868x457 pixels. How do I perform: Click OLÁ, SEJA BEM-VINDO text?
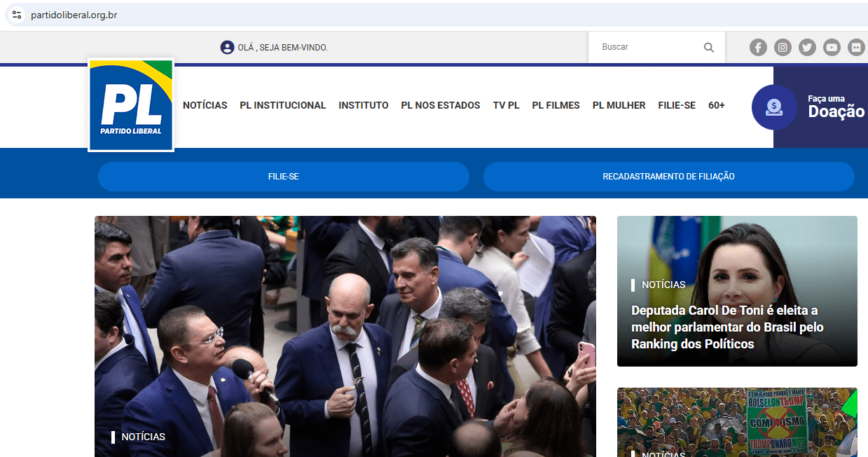click(x=283, y=48)
